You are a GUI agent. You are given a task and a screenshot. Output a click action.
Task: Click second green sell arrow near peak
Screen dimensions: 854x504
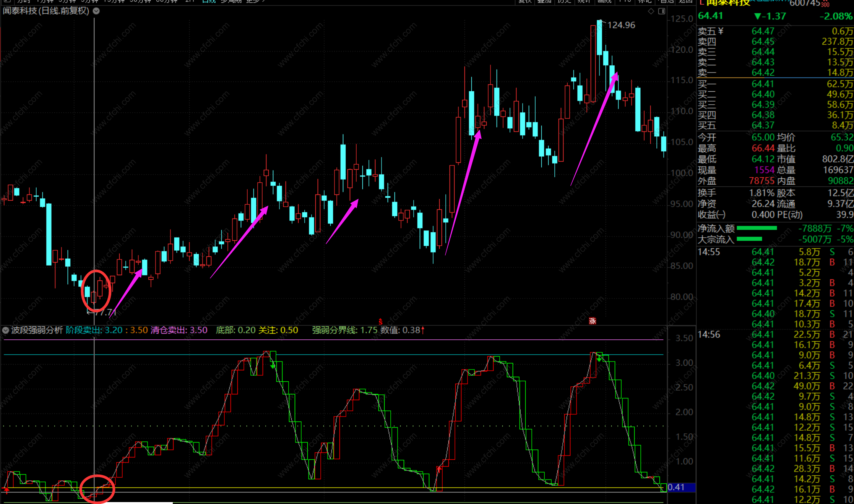click(x=599, y=359)
